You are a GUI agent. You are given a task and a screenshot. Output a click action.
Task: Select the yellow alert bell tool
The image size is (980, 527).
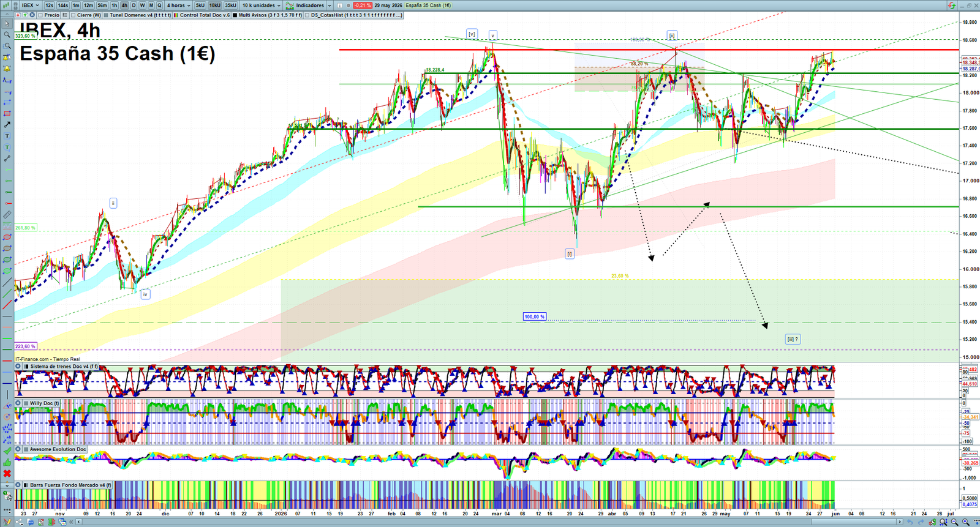click(7, 68)
